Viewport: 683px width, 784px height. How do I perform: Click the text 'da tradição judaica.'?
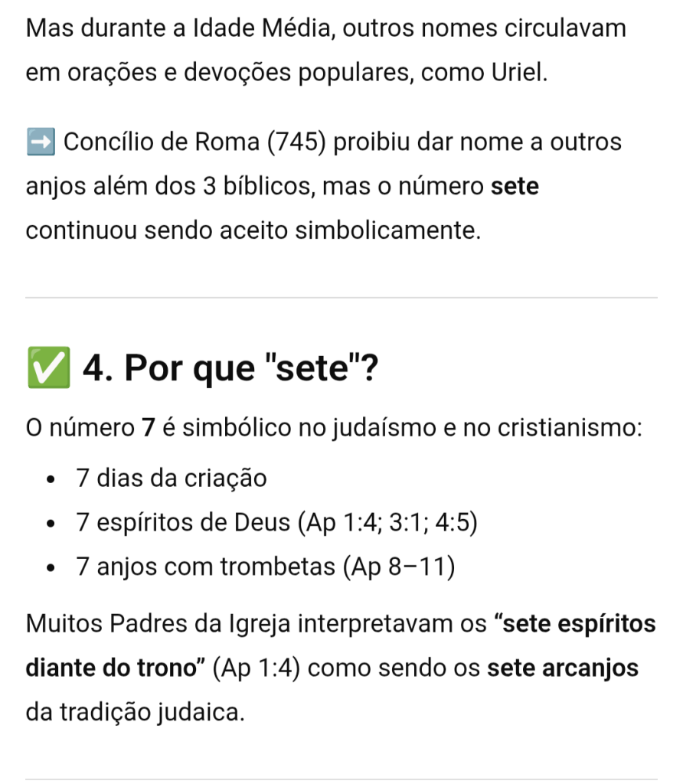pos(136,712)
